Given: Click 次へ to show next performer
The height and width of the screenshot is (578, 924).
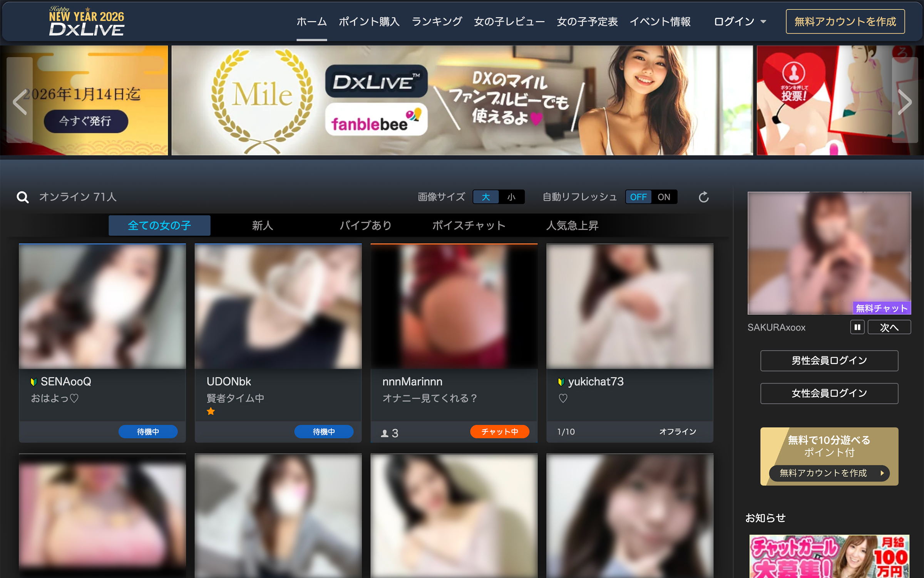Looking at the screenshot, I should click(x=889, y=327).
